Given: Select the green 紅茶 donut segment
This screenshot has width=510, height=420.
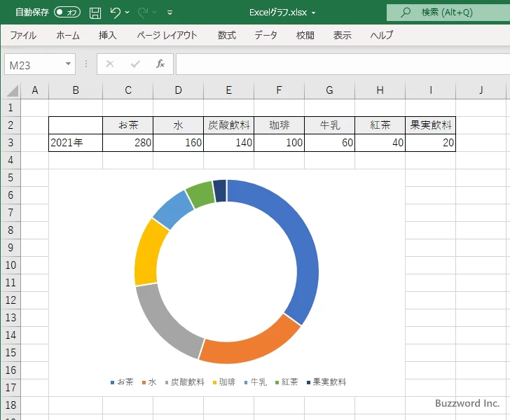Looking at the screenshot, I should [201, 195].
